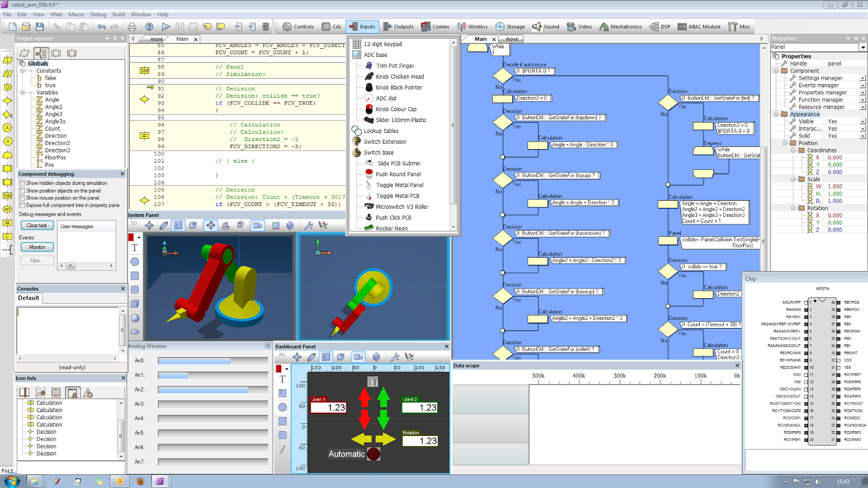Select the Knob Chicken Head component
Viewport: 868px width, 488px height.
tap(400, 76)
